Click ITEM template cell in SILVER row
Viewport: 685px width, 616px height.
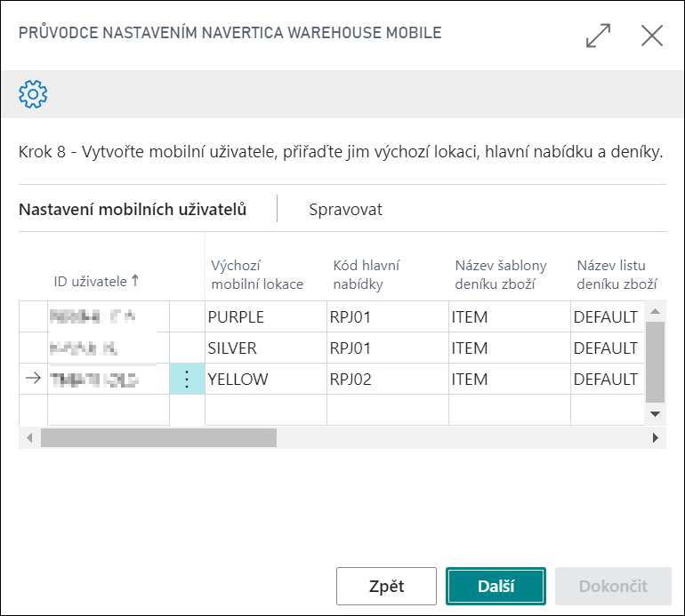(510, 348)
